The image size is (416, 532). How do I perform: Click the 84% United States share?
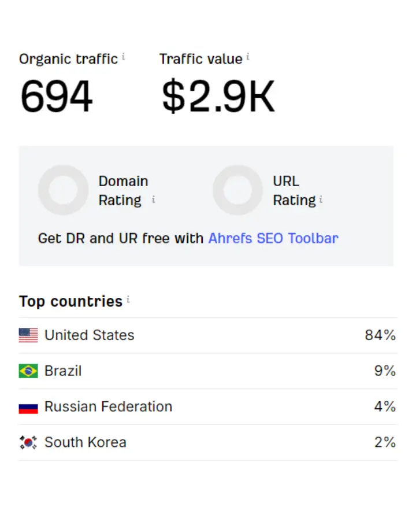pos(380,335)
